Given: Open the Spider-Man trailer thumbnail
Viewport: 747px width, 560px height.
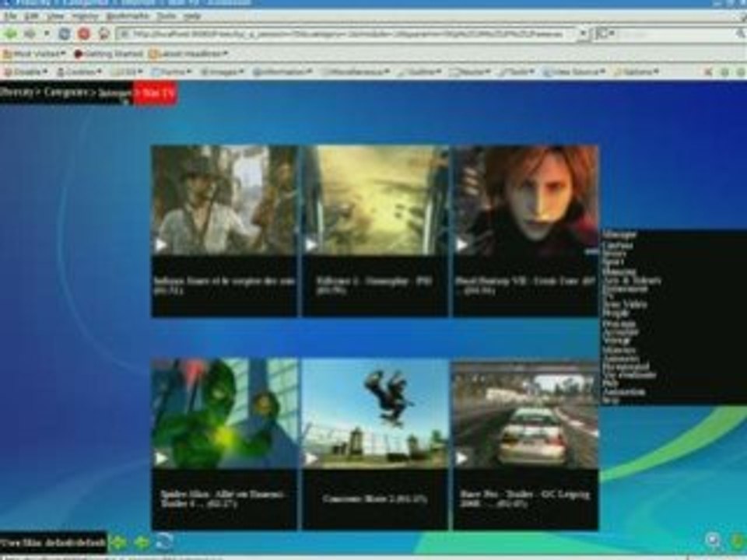Looking at the screenshot, I should pyautogui.click(x=224, y=414).
